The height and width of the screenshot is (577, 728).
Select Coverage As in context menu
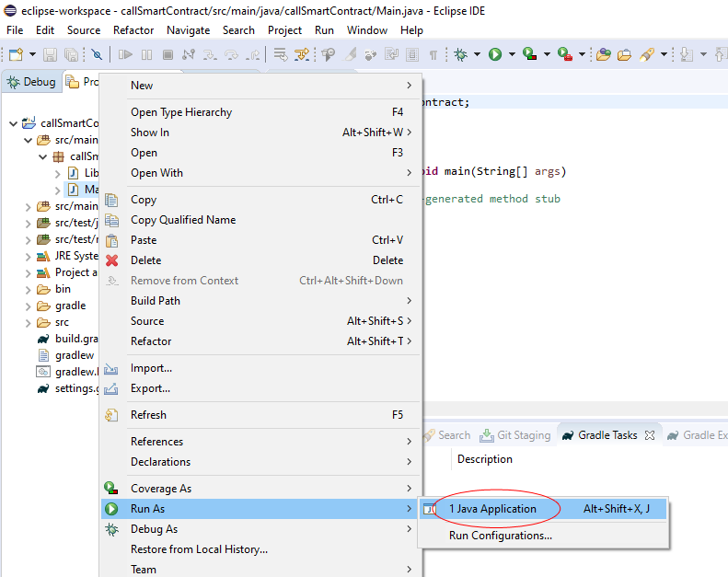pos(260,489)
